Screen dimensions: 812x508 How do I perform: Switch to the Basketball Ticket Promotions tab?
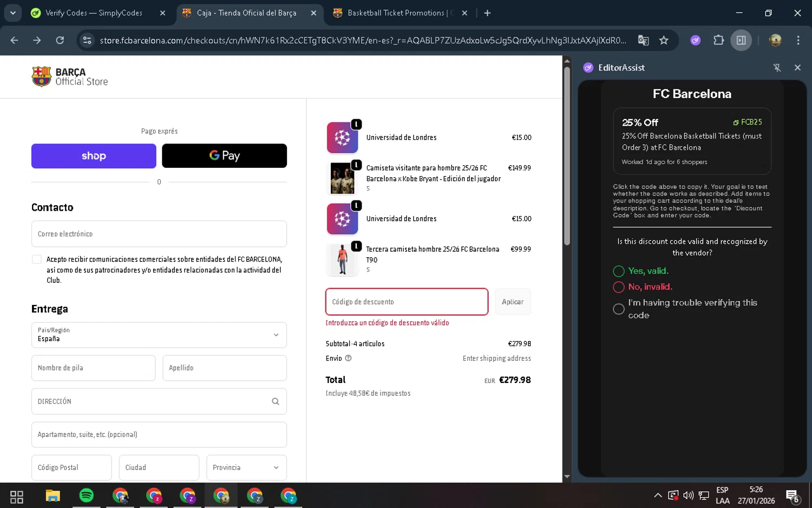click(x=401, y=13)
